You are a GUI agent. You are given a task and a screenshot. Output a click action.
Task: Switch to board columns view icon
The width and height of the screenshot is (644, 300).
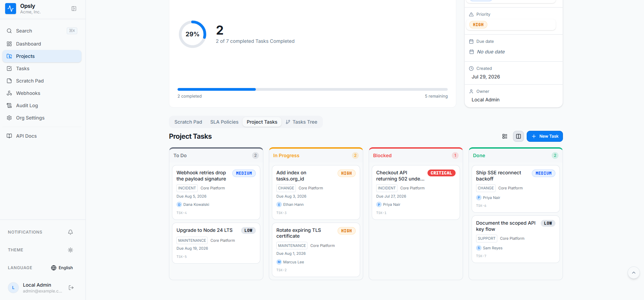point(518,136)
